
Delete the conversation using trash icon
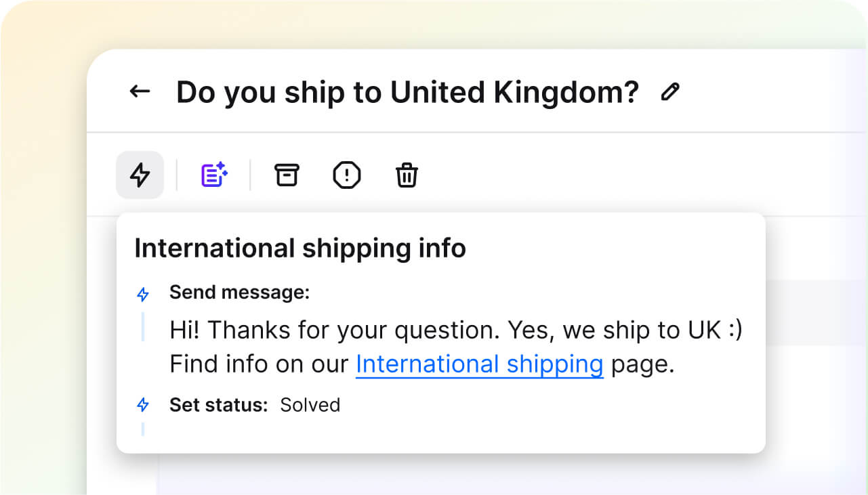click(x=407, y=175)
